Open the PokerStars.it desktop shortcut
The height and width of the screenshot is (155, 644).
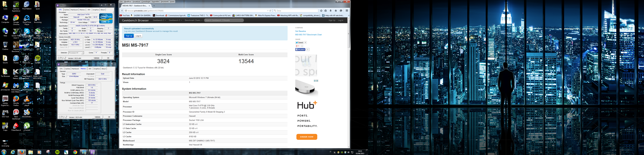[16, 127]
